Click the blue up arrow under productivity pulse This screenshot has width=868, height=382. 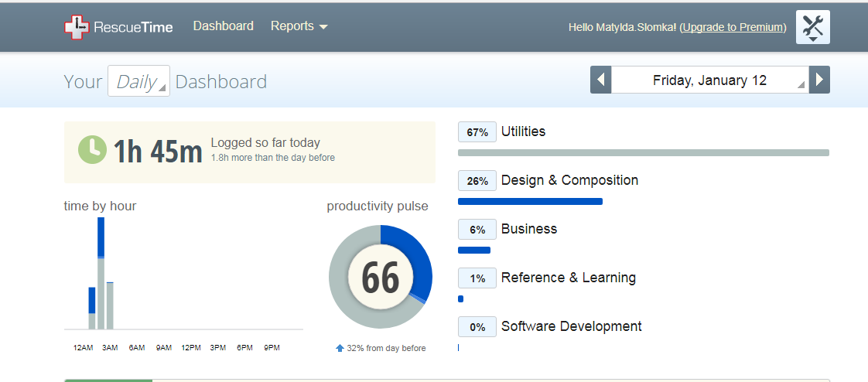click(340, 348)
